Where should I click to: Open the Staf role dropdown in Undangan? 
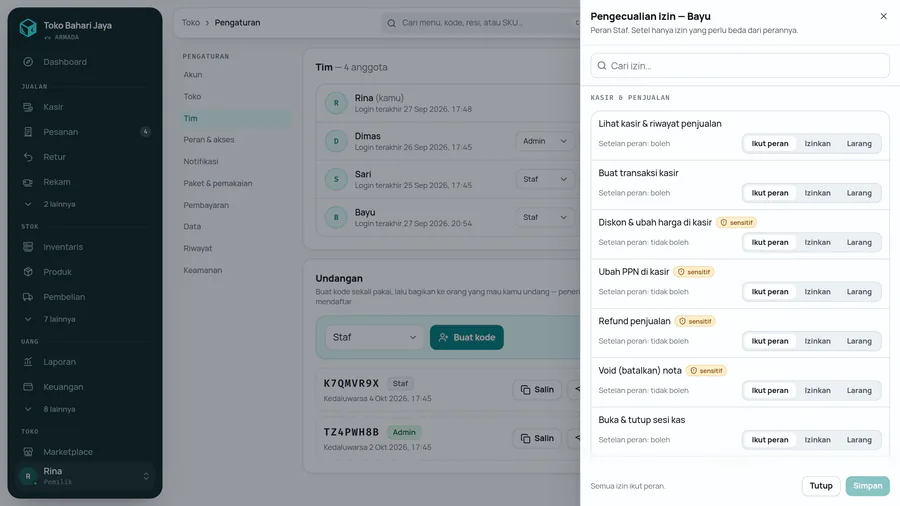click(x=374, y=337)
